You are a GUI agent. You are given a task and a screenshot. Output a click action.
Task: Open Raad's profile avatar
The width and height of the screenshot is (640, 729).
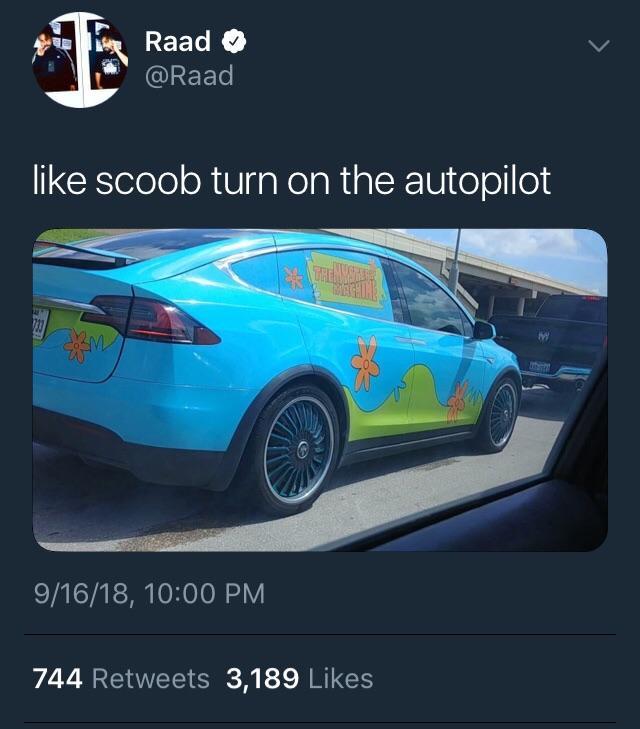pos(80,60)
